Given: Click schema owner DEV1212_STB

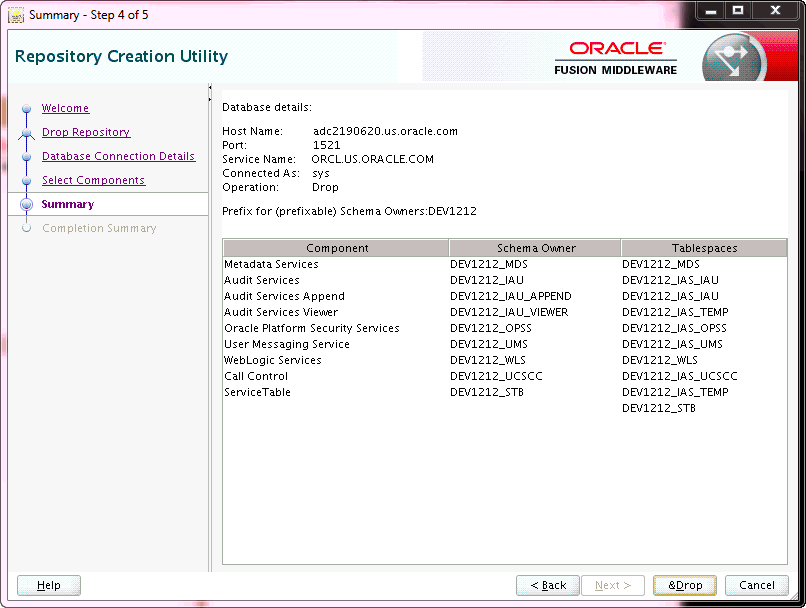Looking at the screenshot, I should [487, 392].
